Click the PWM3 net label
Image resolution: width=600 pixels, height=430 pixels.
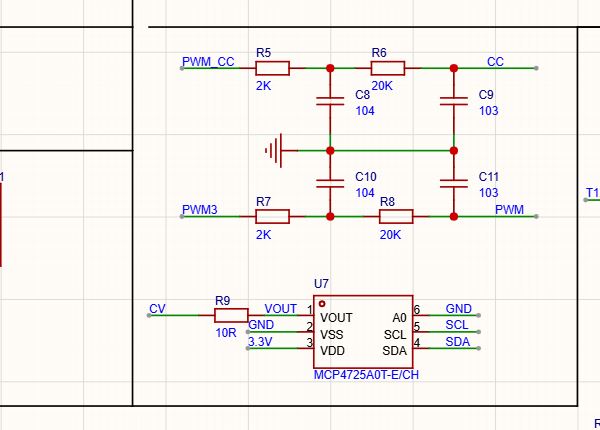(199, 210)
